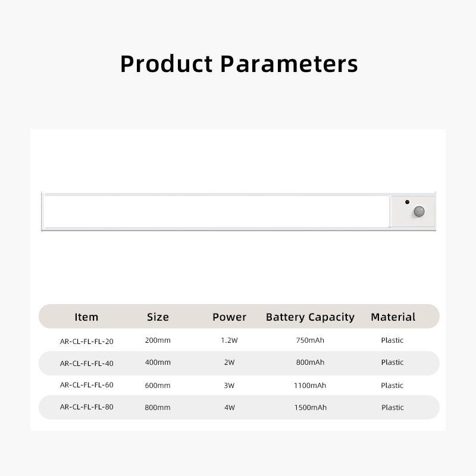Select the Battery Capacity column header

coord(310,317)
